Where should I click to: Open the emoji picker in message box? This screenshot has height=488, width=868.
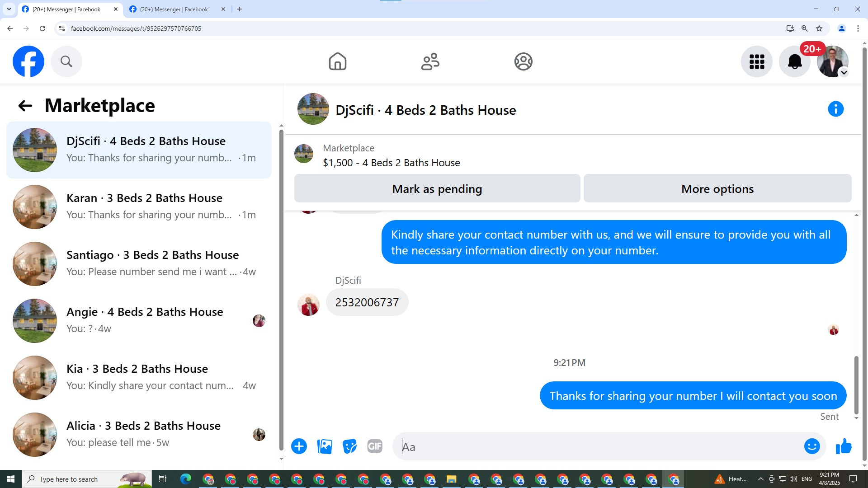812,446
